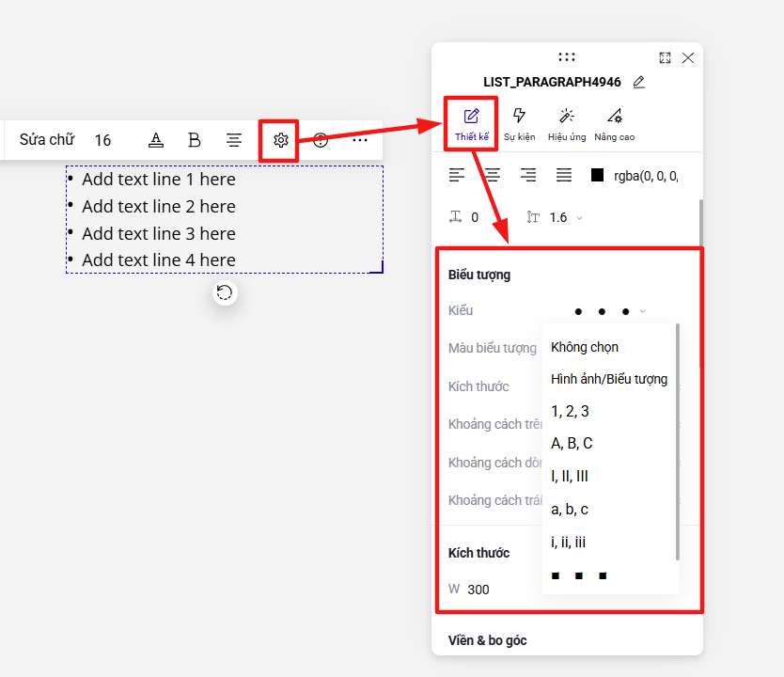
Task: Center align text in design panel
Action: coord(493,175)
